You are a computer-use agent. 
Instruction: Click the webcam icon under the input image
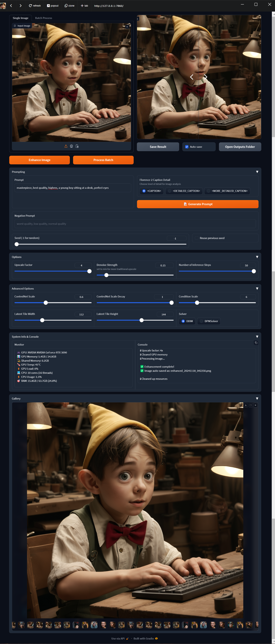click(x=71, y=146)
